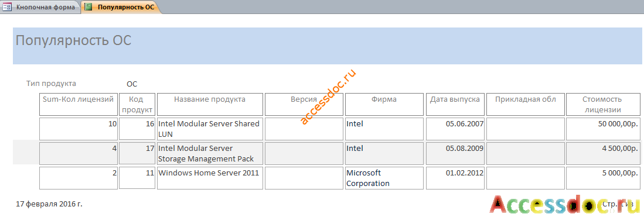Click the Стоимость лицензии column header
Viewport: 644px width, 217px height.
[602, 104]
